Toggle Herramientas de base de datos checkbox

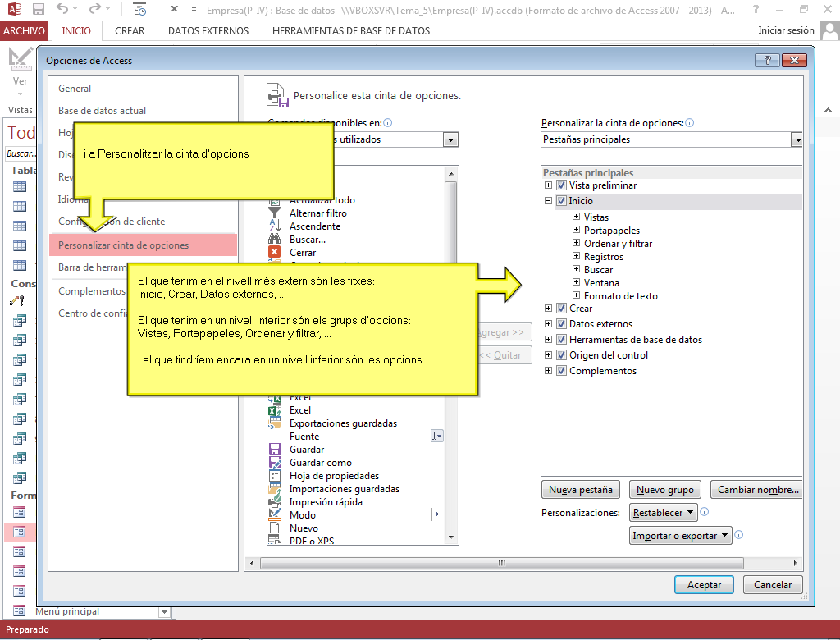(561, 340)
